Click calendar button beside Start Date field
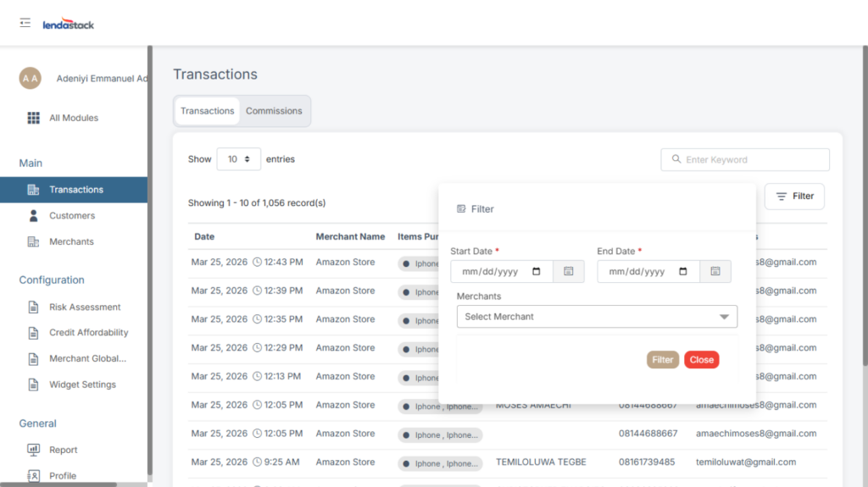 point(568,271)
